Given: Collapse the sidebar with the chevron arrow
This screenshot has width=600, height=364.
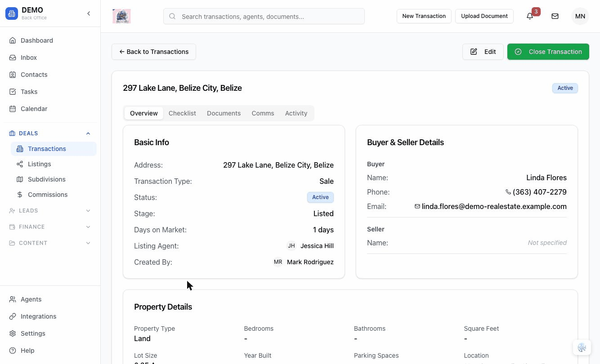Looking at the screenshot, I should coord(89,13).
